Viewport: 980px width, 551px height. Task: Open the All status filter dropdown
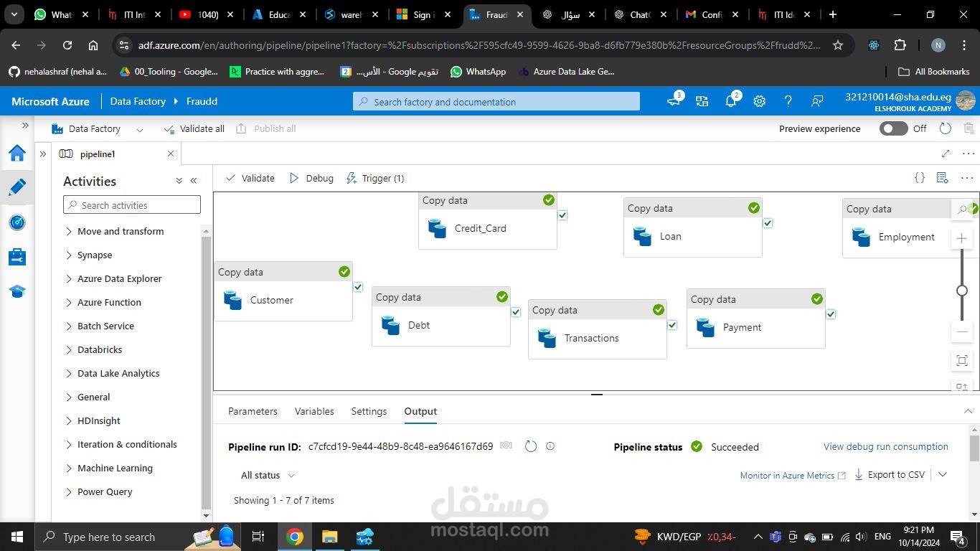point(268,475)
